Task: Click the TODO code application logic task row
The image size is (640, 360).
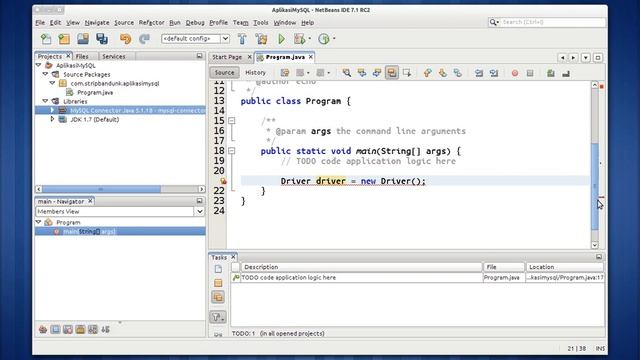Action: (x=417, y=278)
